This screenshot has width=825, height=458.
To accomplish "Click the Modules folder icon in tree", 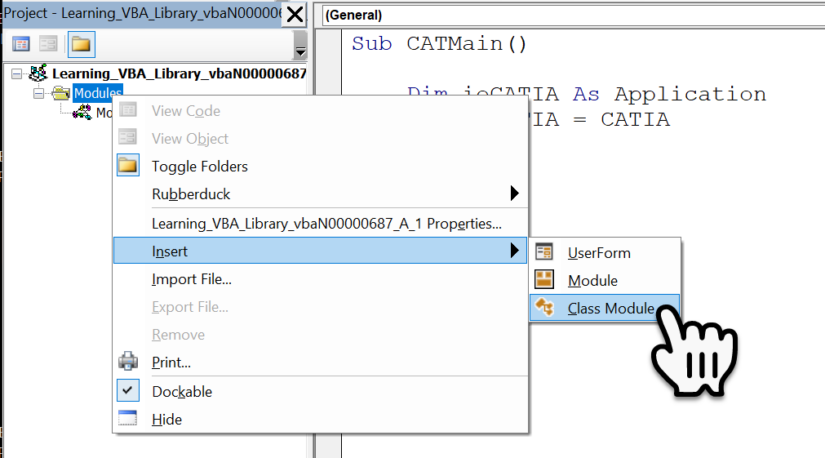I will 61,93.
